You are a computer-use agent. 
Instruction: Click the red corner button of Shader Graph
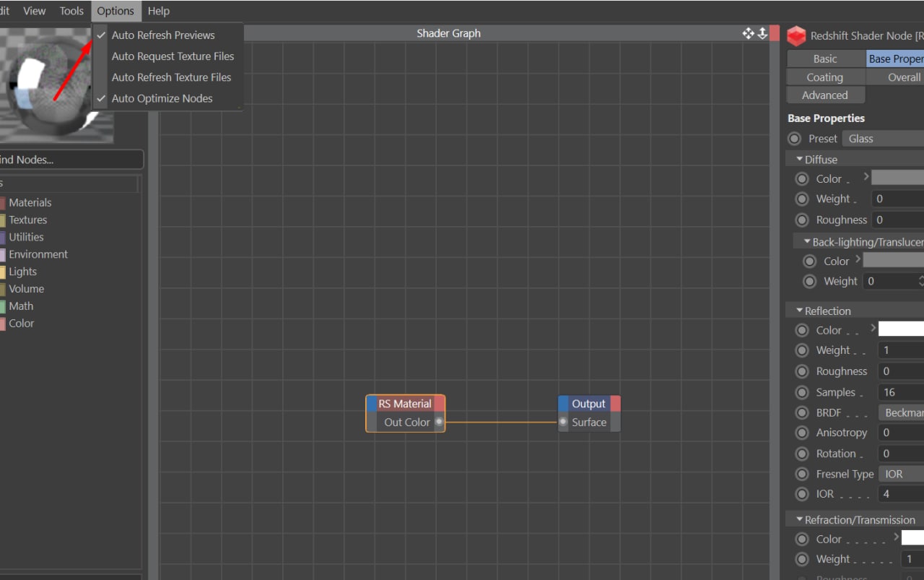pos(775,33)
